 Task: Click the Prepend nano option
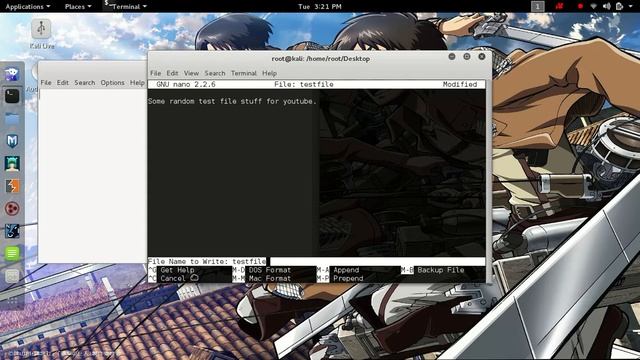pyautogui.click(x=348, y=278)
